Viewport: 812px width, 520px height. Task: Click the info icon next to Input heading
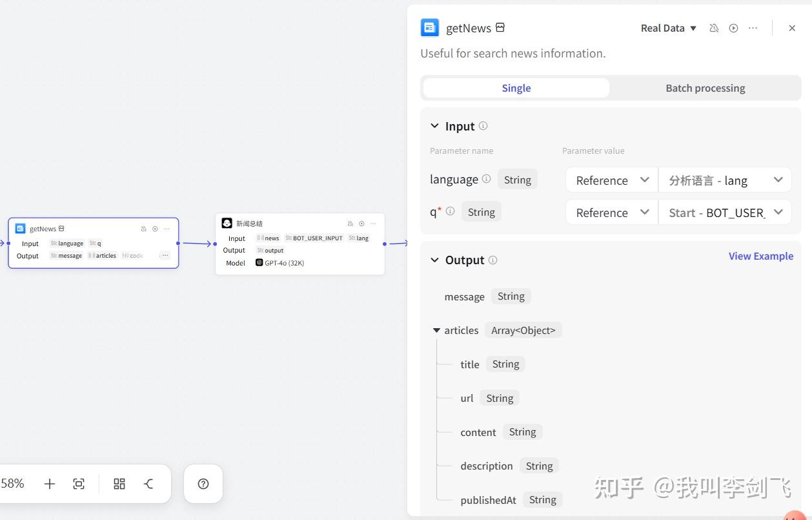483,126
